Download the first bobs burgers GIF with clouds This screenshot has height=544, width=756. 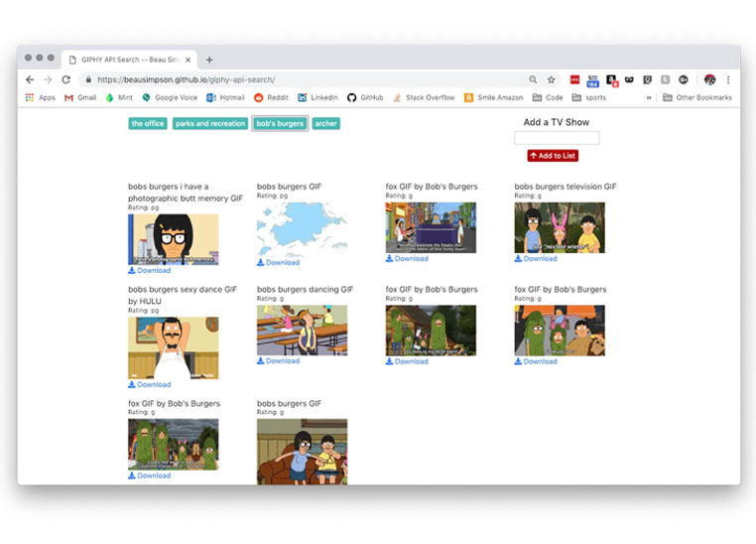[x=278, y=262]
